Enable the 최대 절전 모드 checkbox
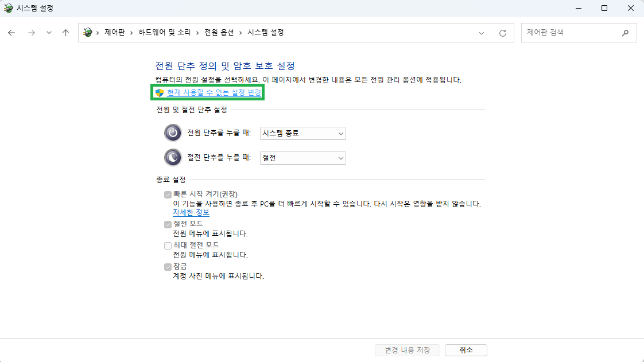Viewport: 644px width, 362px height. point(168,245)
